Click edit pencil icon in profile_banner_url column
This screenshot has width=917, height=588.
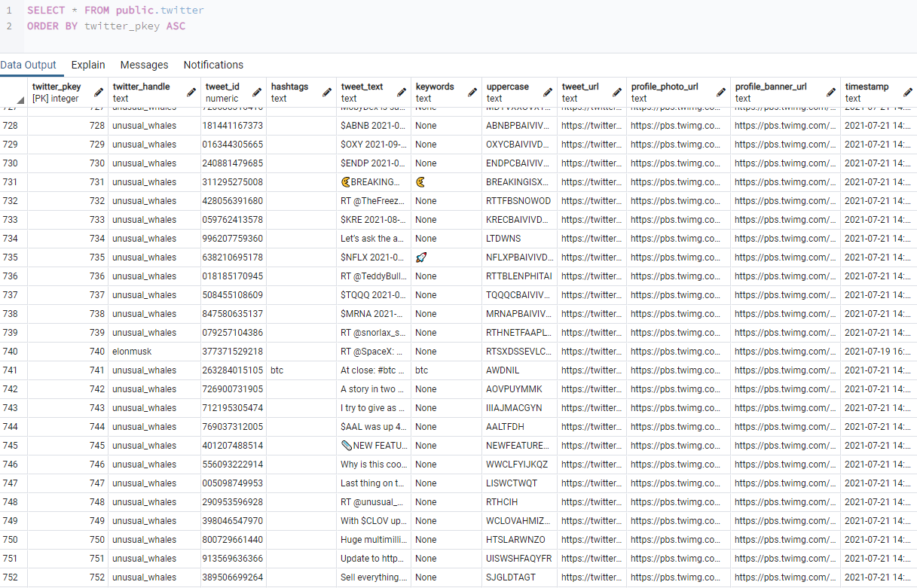pos(831,93)
